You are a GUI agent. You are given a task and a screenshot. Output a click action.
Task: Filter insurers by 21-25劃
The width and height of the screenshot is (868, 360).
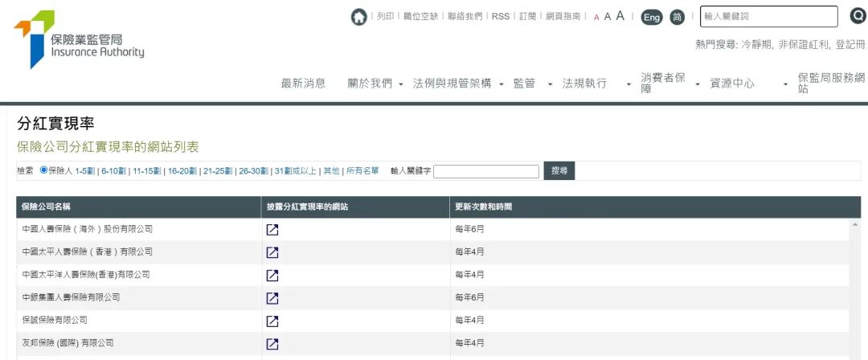(218, 171)
